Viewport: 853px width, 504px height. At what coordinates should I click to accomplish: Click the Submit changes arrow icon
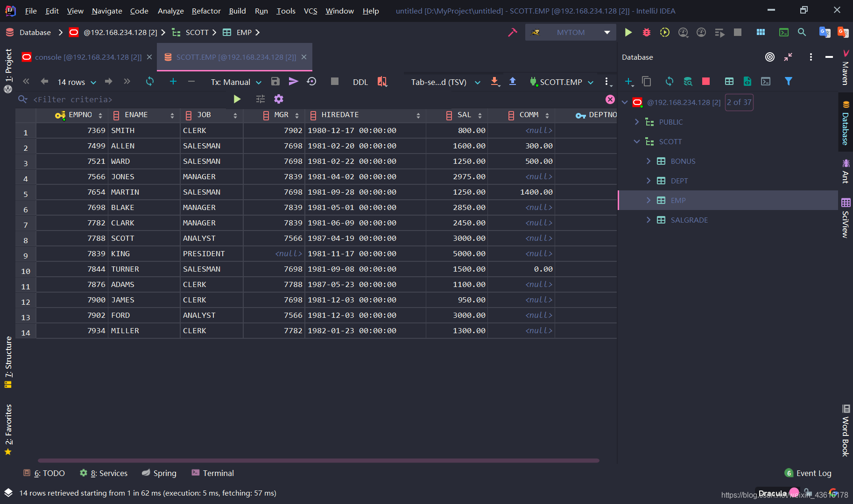(293, 82)
